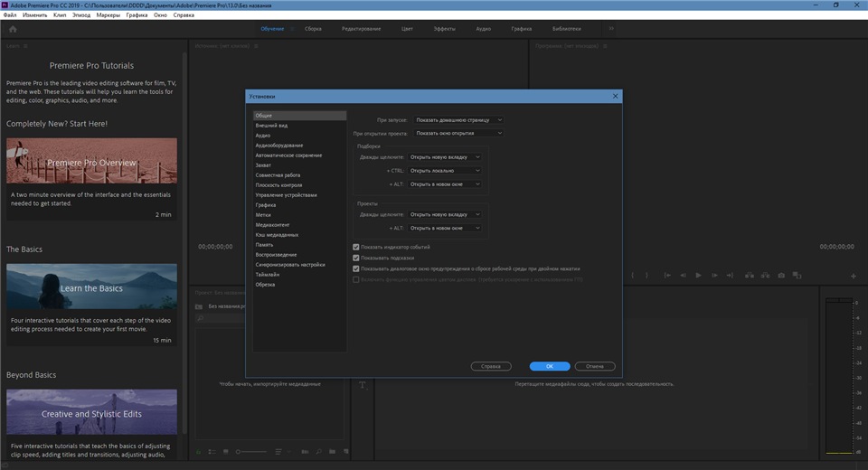Play button in Program monitor

699,275
